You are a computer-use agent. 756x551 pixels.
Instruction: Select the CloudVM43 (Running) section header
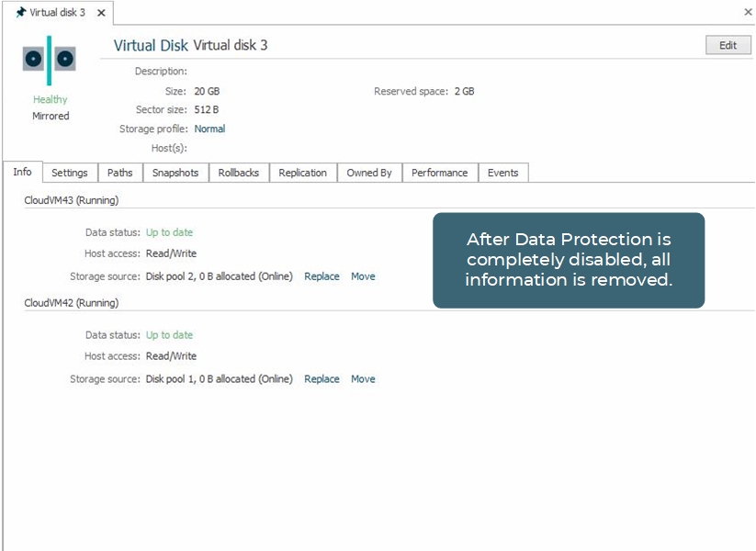(71, 200)
